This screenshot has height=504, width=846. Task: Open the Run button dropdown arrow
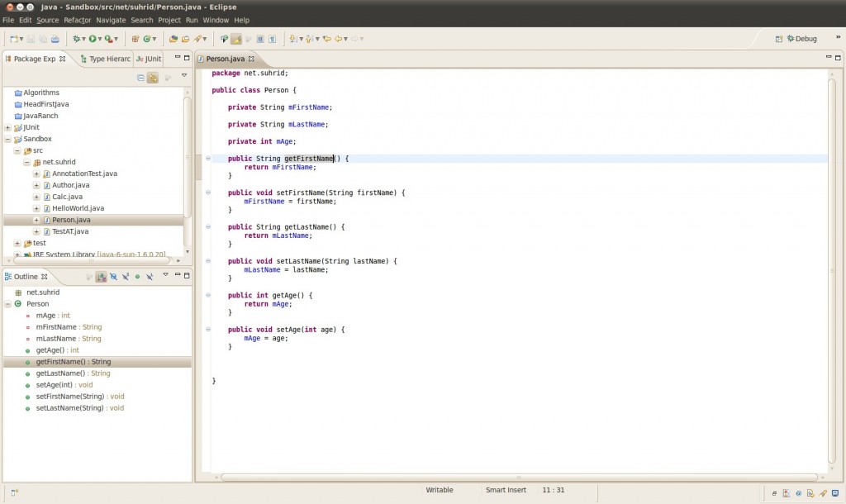click(100, 39)
